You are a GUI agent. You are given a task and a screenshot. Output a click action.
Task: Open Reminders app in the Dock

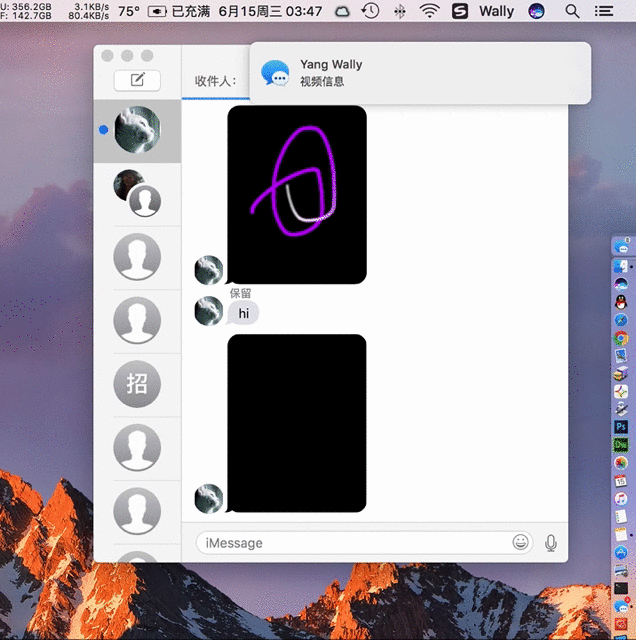pos(621,516)
